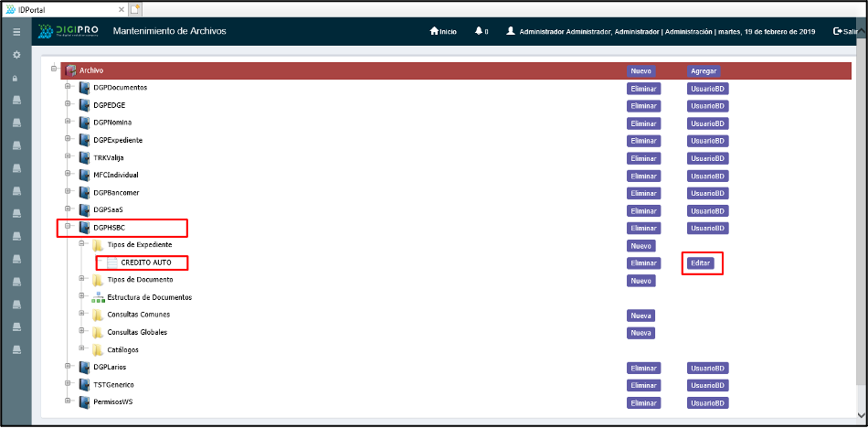The image size is (868, 428).
Task: Expand the Tipos de Documento folder
Action: click(x=81, y=280)
